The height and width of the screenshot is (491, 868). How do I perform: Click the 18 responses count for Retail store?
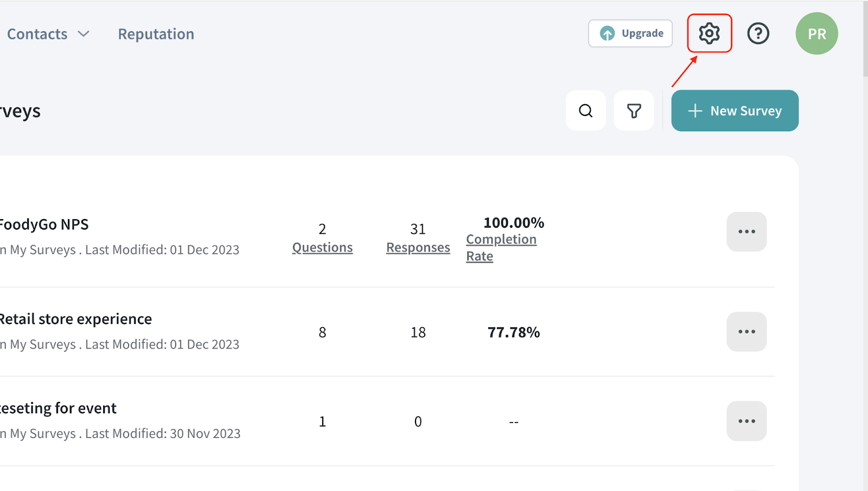tap(418, 332)
